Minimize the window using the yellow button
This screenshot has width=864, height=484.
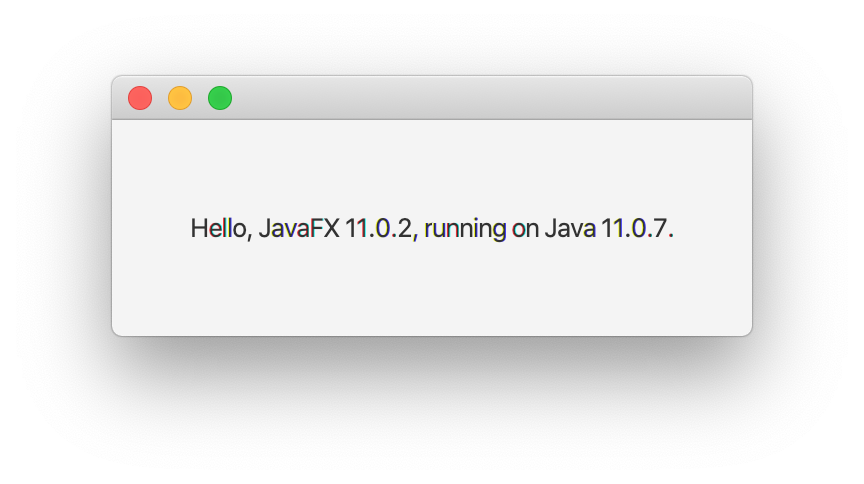[180, 98]
